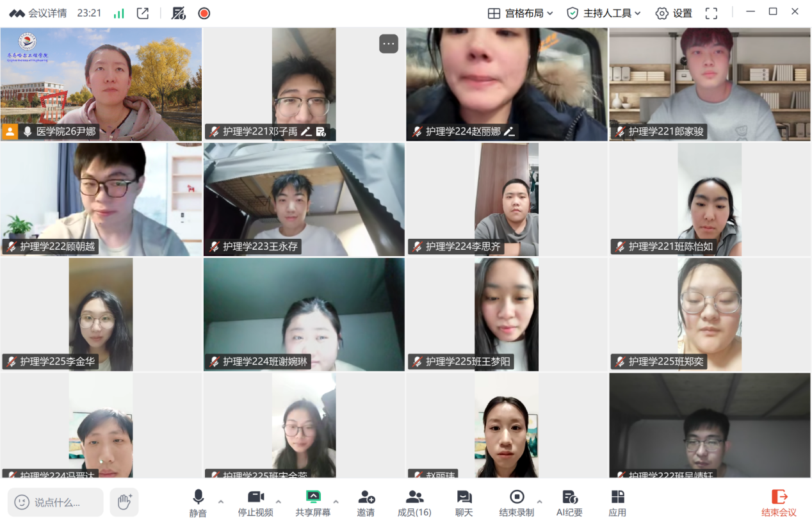Click the raise hand reaction icon
812x525 pixels.
(124, 502)
